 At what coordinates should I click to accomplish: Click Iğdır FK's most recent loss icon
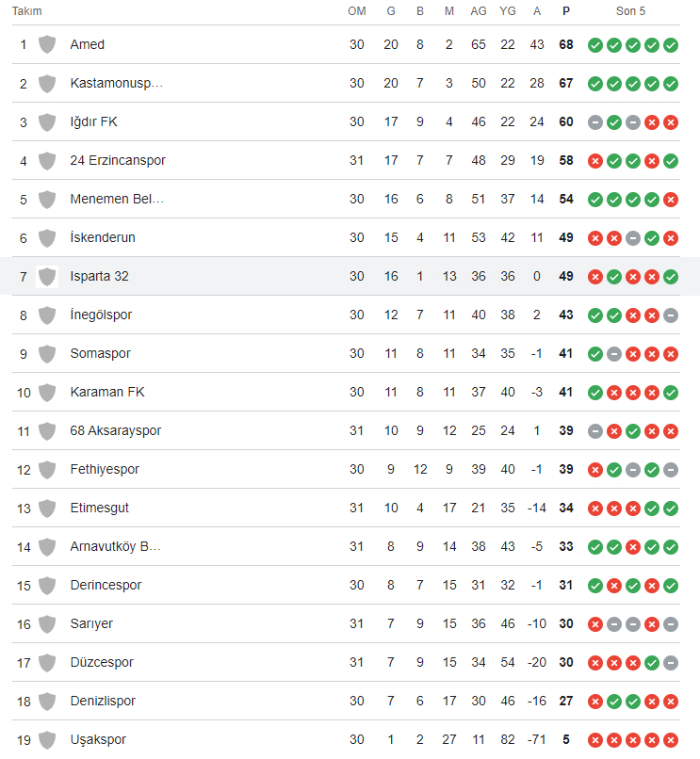[671, 122]
